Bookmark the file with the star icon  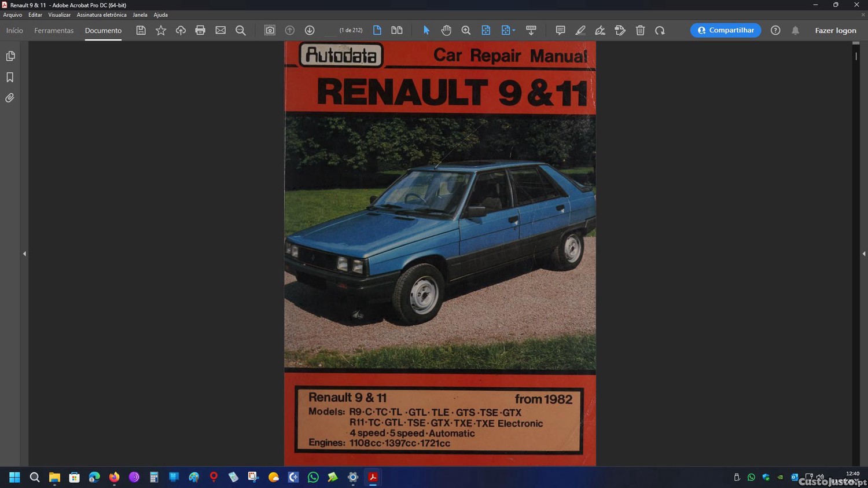(161, 31)
